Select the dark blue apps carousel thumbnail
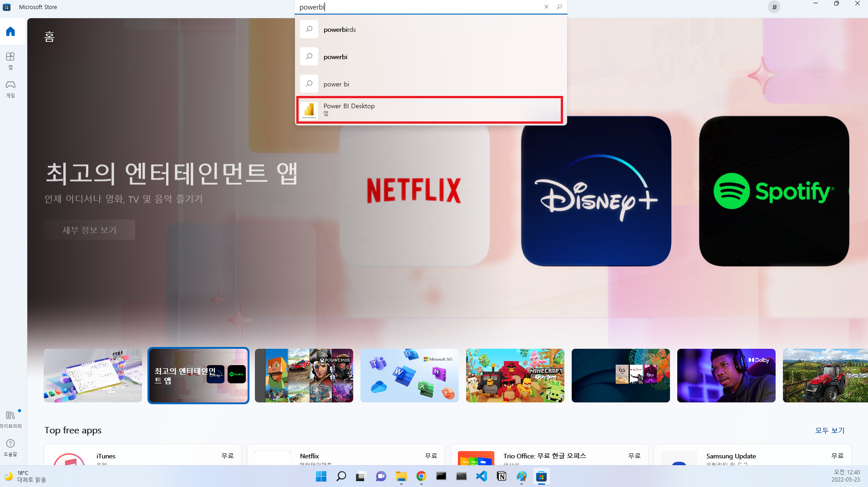This screenshot has width=868, height=487. [x=621, y=376]
